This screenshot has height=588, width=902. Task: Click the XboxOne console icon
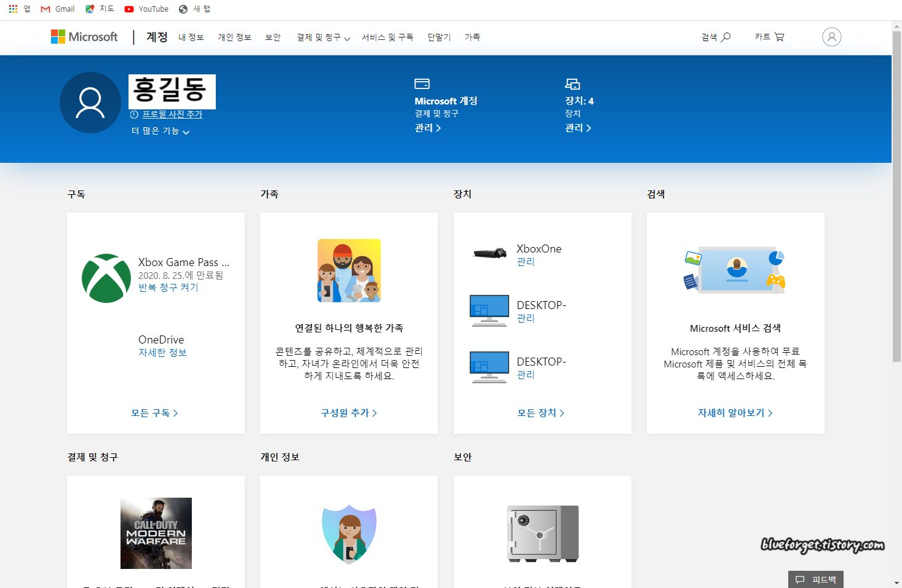490,253
